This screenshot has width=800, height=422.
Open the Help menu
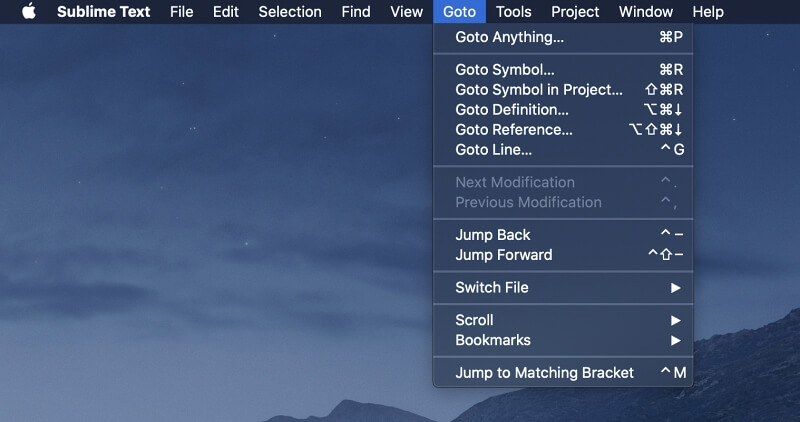tap(708, 11)
